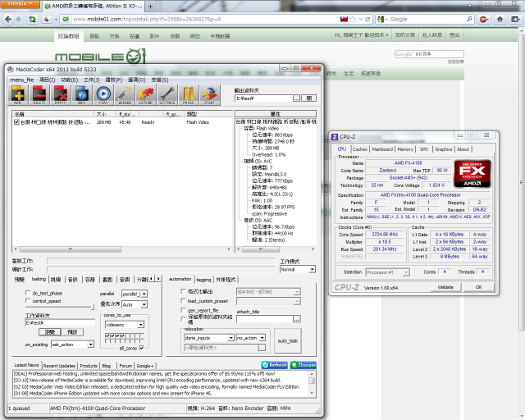Open the videoenc cores dropdown
Screen dimensions: 525x420
pyautogui.click(x=125, y=325)
